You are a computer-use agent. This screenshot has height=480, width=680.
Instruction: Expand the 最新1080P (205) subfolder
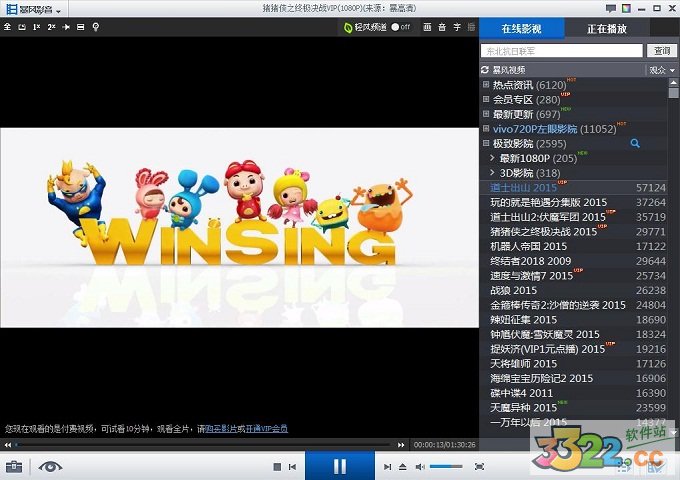point(492,158)
